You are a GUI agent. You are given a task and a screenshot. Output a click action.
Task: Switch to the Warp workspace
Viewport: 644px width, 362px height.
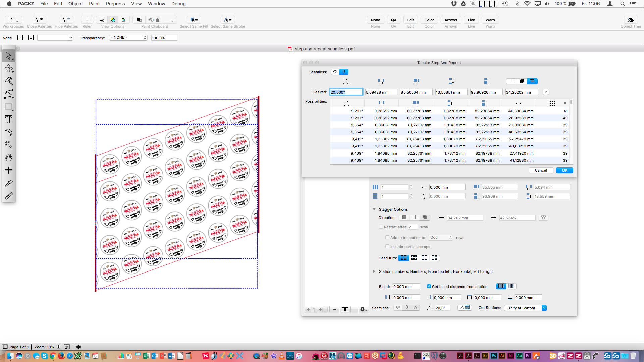pos(490,20)
